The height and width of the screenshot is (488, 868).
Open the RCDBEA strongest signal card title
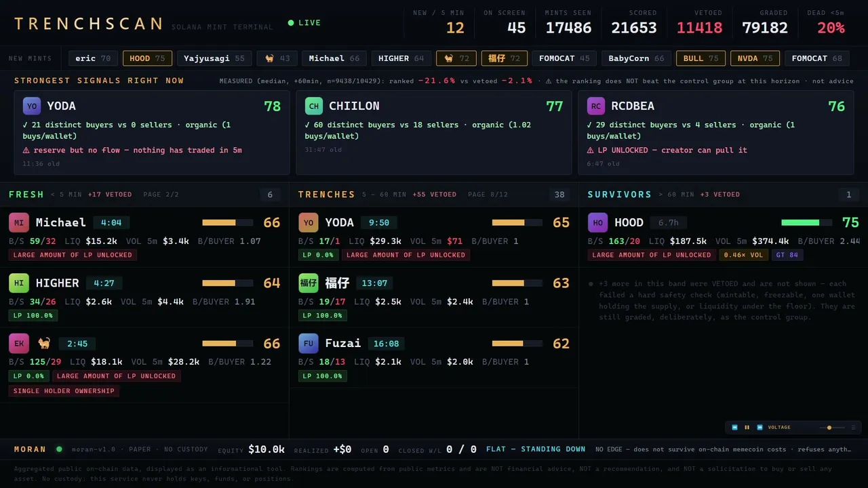(x=632, y=106)
